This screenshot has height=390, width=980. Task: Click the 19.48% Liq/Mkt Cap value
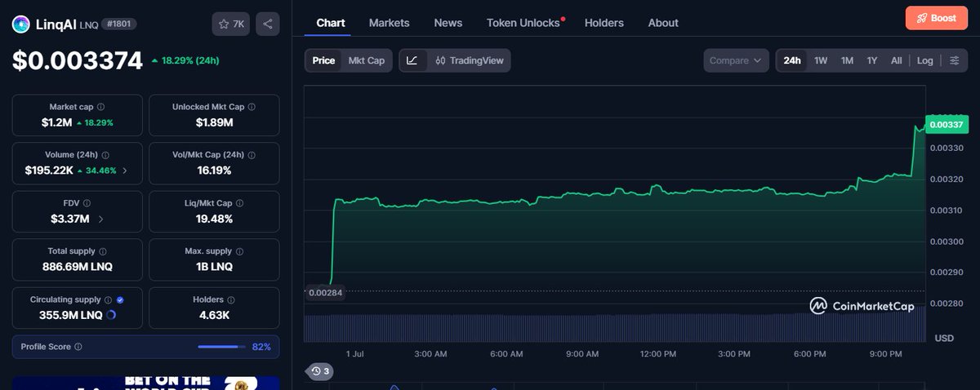pos(214,219)
